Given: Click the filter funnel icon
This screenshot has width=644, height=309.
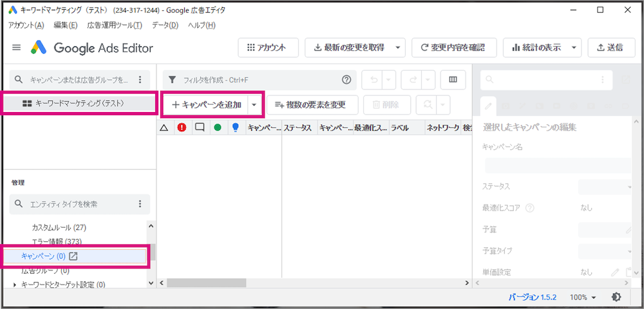Looking at the screenshot, I should click(x=173, y=80).
